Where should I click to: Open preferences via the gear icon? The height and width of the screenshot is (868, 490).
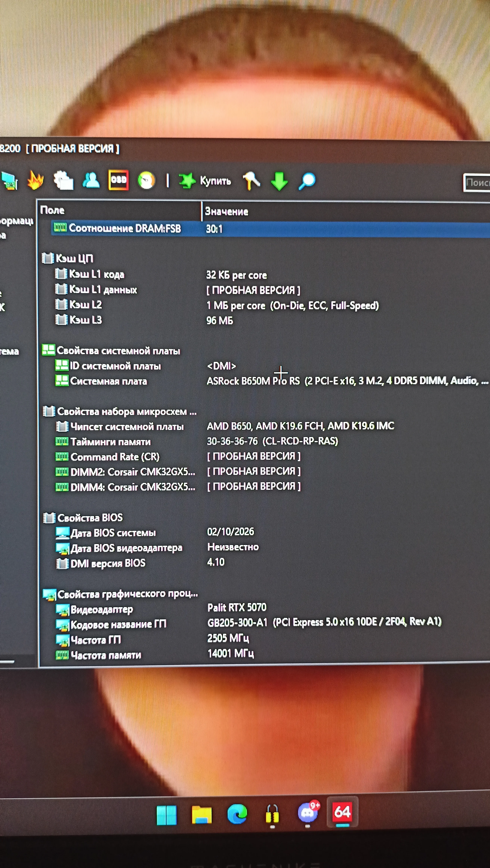(x=63, y=180)
